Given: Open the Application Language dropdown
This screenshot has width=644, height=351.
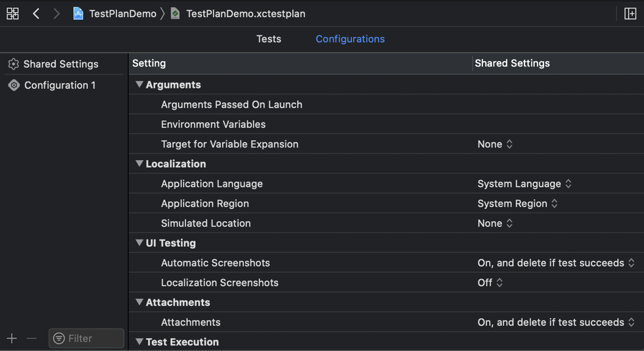Looking at the screenshot, I should tap(524, 183).
